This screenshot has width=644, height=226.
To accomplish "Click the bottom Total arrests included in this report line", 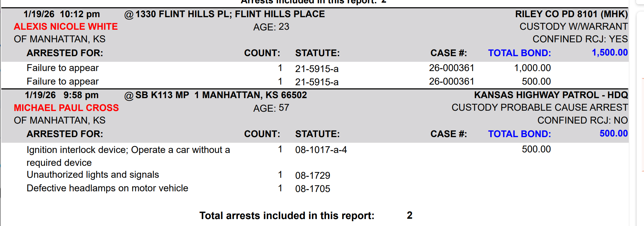I will point(287,215).
